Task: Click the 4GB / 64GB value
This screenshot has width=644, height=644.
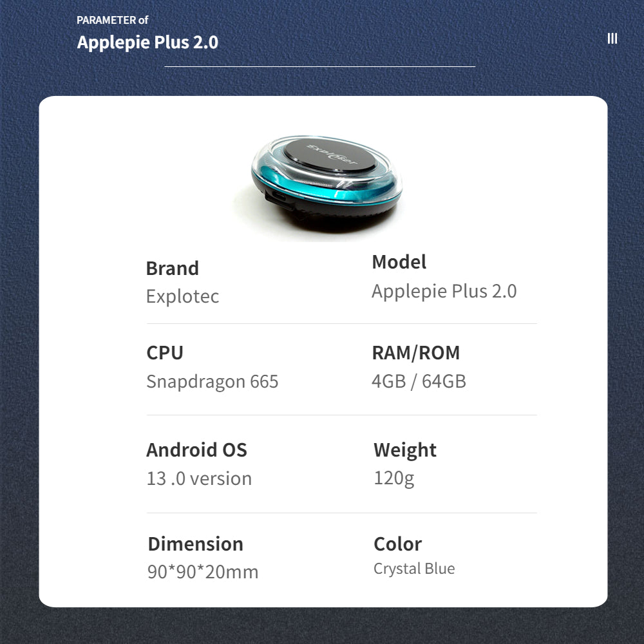Action: point(419,381)
